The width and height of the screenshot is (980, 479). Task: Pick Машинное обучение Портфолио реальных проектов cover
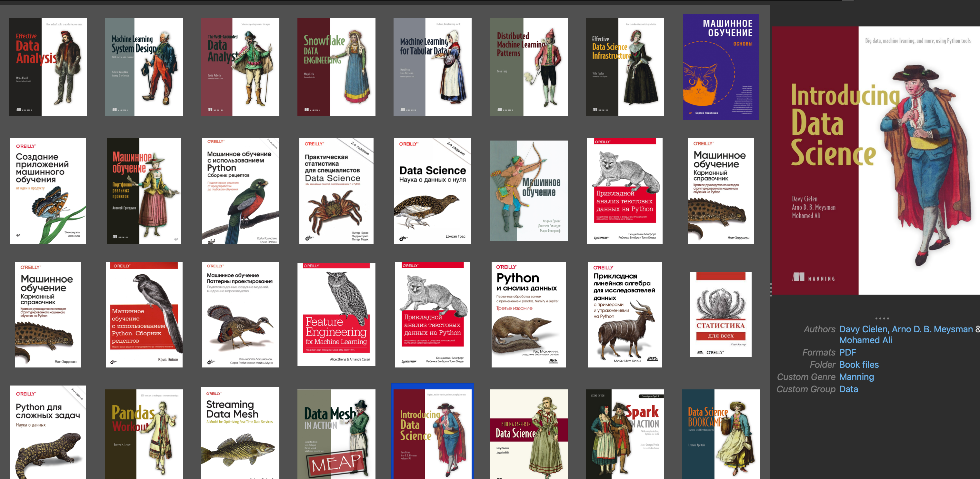pos(144,191)
